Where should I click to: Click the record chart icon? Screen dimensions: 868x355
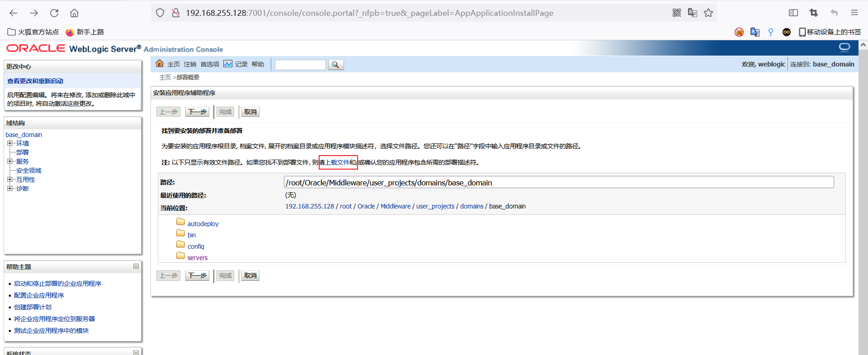click(x=228, y=64)
